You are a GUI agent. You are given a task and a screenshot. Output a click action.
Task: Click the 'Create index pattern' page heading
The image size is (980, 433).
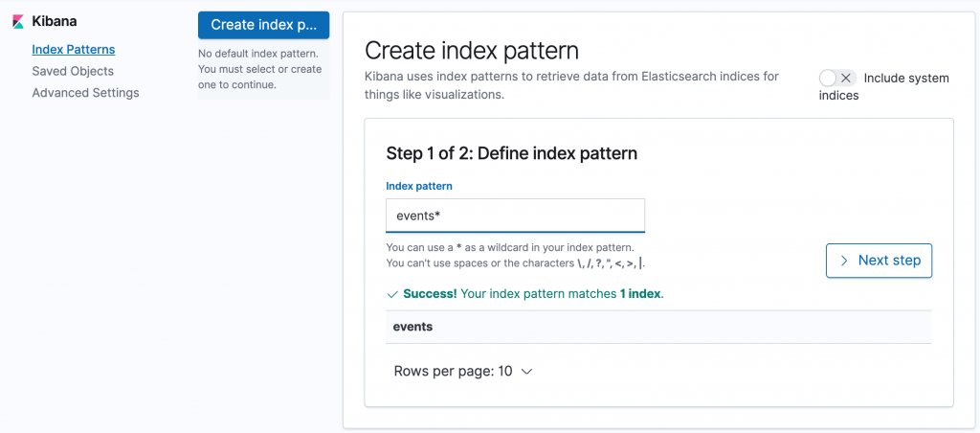pyautogui.click(x=472, y=51)
